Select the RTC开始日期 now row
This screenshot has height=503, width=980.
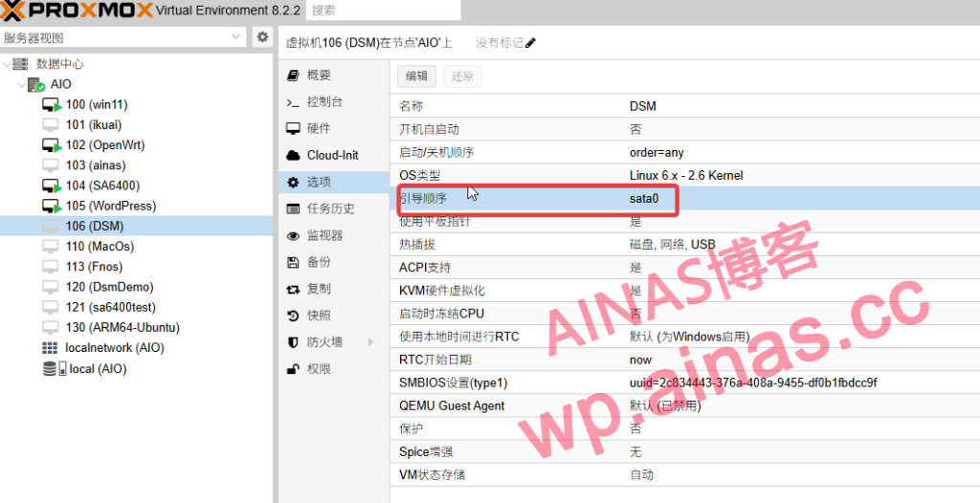(684, 360)
